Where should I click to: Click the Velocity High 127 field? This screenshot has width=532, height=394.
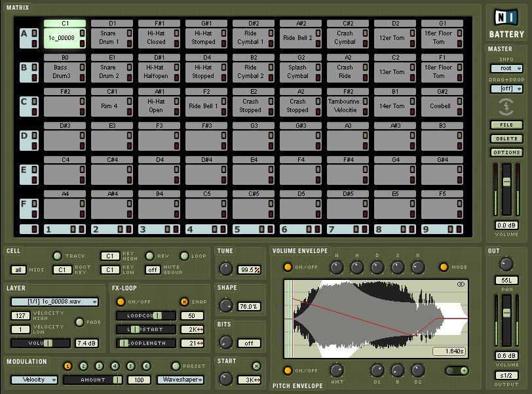pyautogui.click(x=20, y=315)
